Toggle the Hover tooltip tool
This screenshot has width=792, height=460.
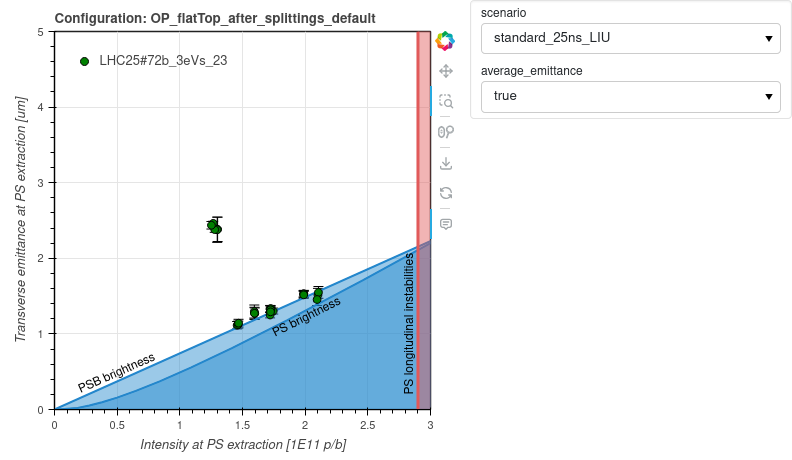pos(446,224)
